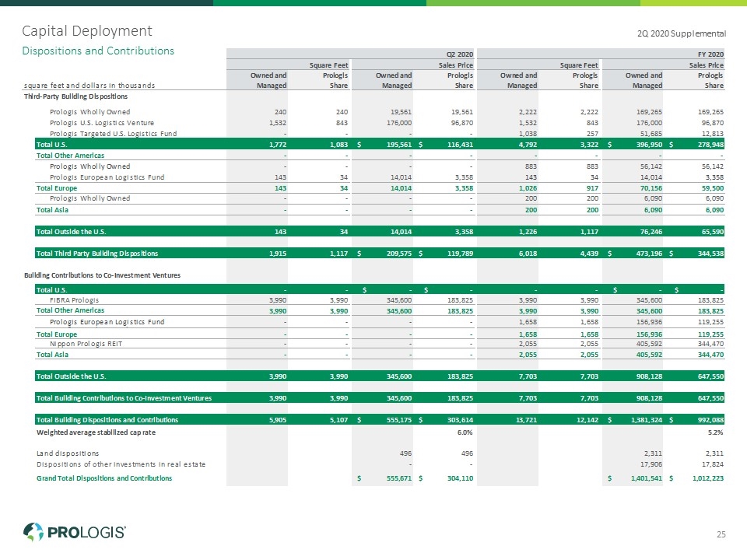The width and height of the screenshot is (747, 560).
Task: Select the value 5,905 Q2 owned square feet
Action: click(278, 420)
